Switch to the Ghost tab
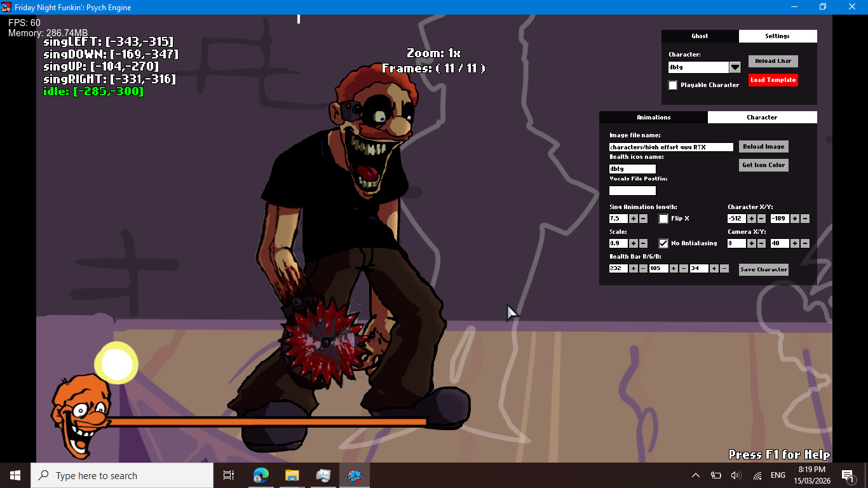868x488 pixels. coord(700,36)
